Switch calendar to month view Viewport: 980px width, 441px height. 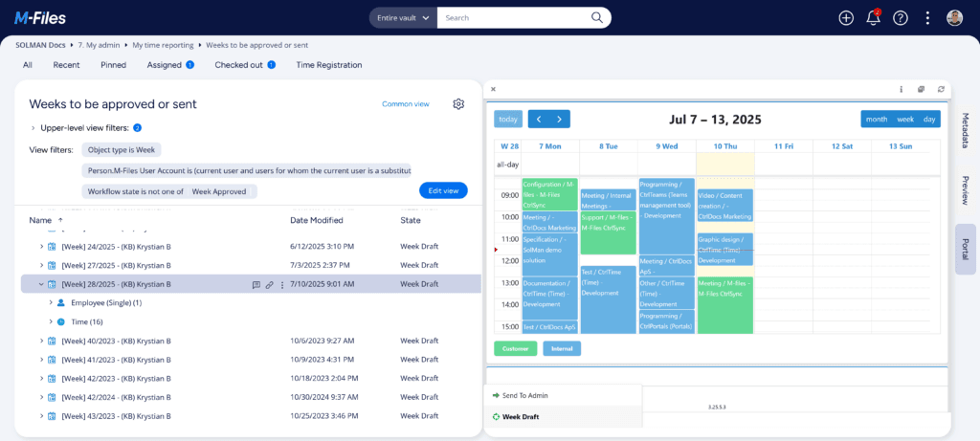pyautogui.click(x=876, y=120)
